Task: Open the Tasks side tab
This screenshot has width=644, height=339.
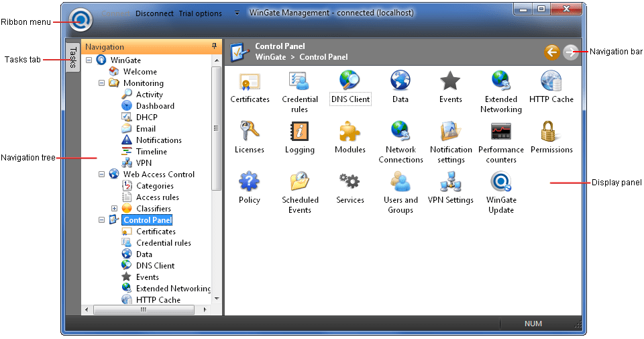Action: [x=72, y=58]
